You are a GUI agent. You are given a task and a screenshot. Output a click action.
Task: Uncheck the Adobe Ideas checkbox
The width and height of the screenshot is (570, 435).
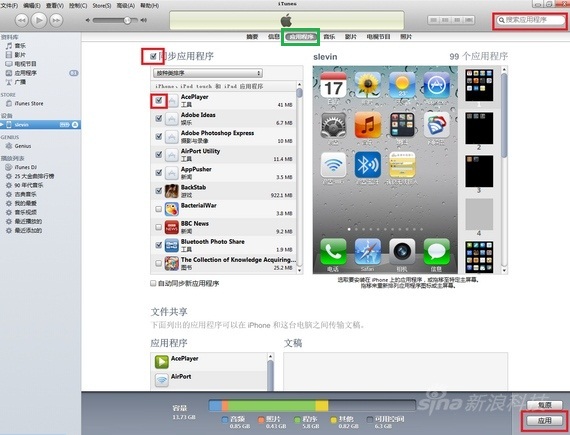point(158,118)
